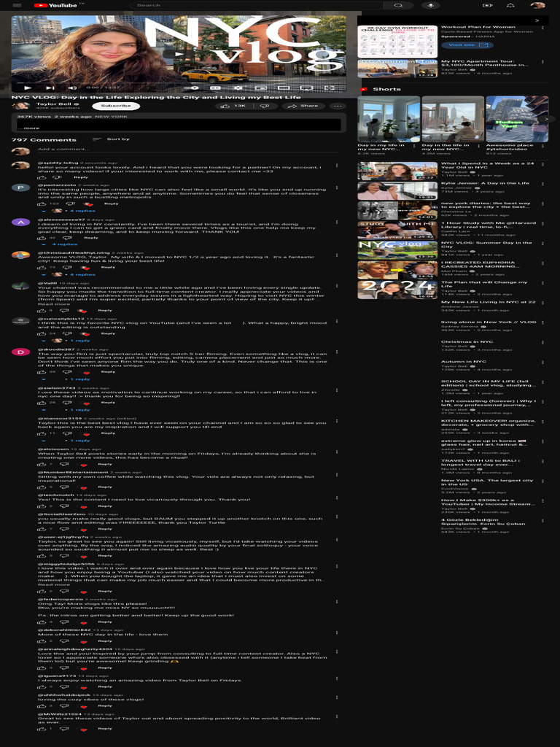Click in the Search box
Screen dimensions: 560x747
(256, 5)
